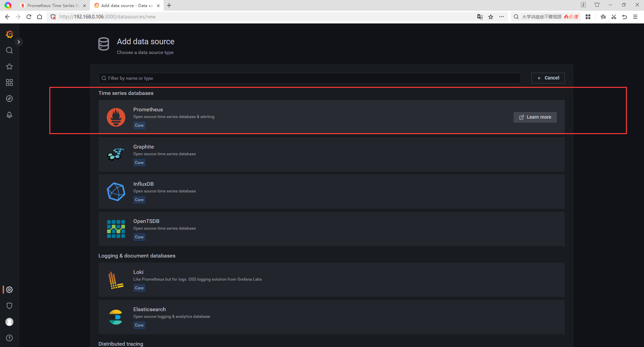Viewport: 644px width, 347px height.
Task: Select the Elasticsearch data source title
Action: tap(150, 309)
